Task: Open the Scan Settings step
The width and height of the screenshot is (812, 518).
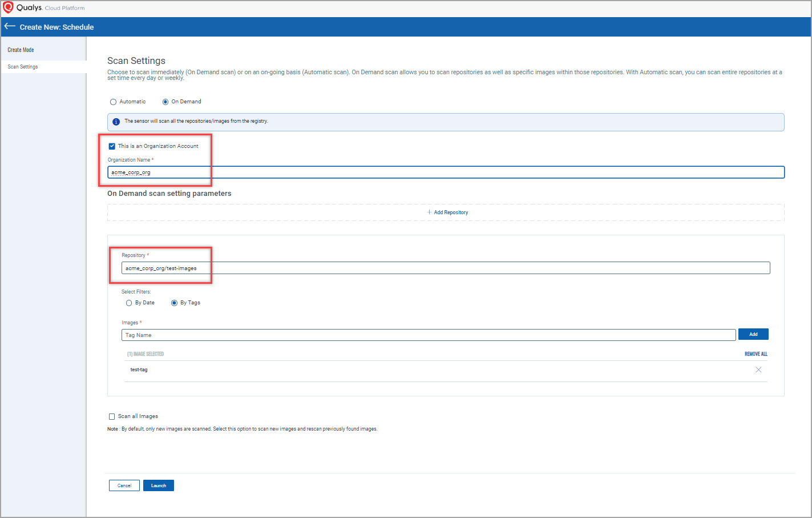Action: pyautogui.click(x=23, y=67)
